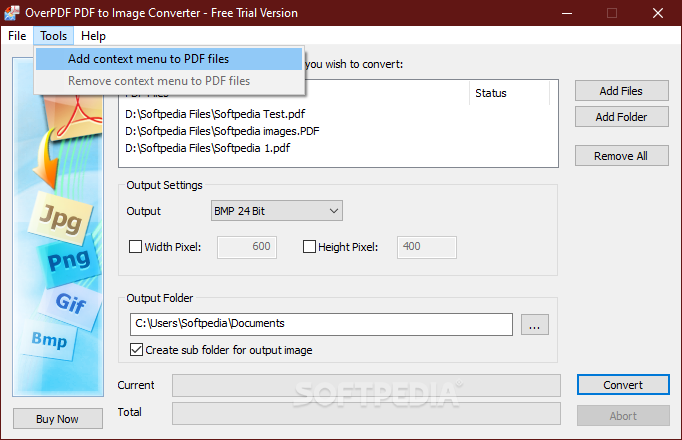Uncheck Create sub folder for output image

(137, 350)
